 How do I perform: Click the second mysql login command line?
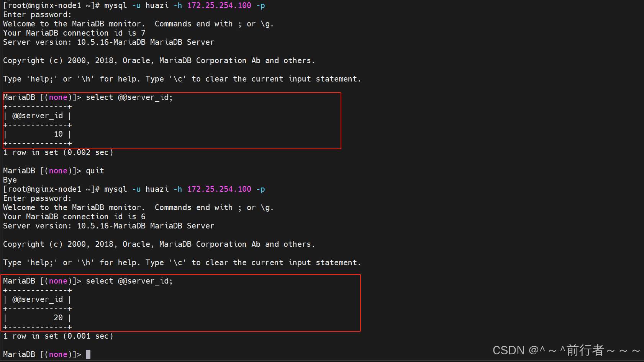[x=134, y=189]
